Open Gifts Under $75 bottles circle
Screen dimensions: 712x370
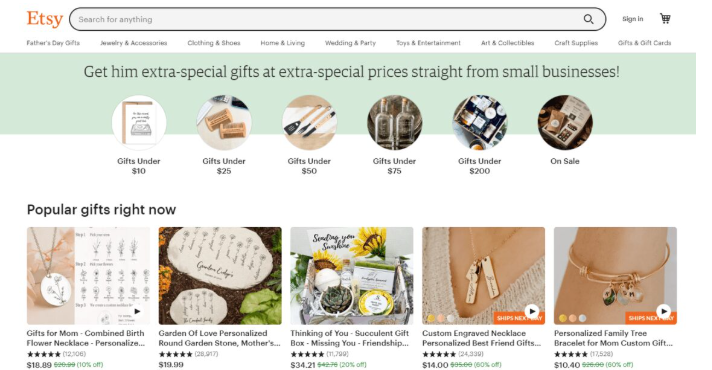(395, 123)
